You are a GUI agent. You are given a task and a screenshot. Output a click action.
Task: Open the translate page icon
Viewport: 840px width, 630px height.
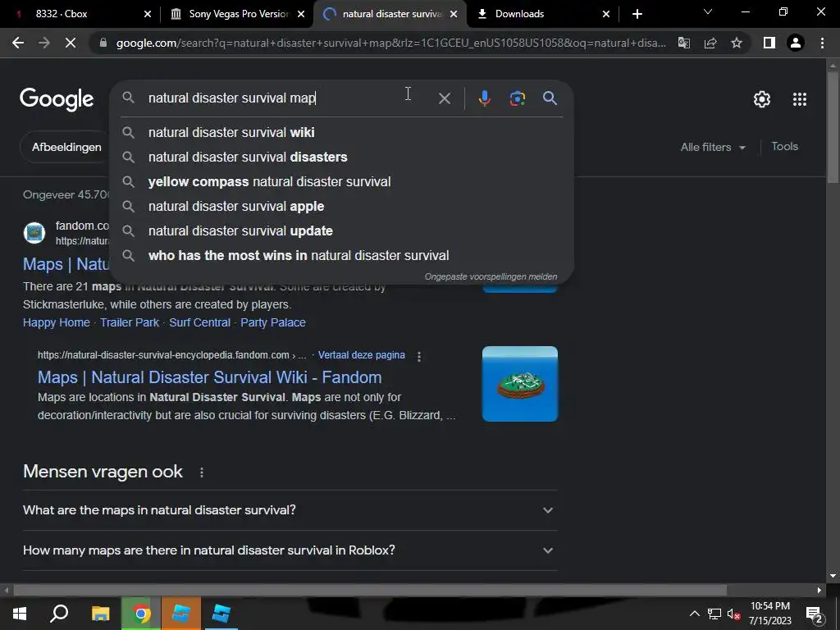tap(684, 43)
